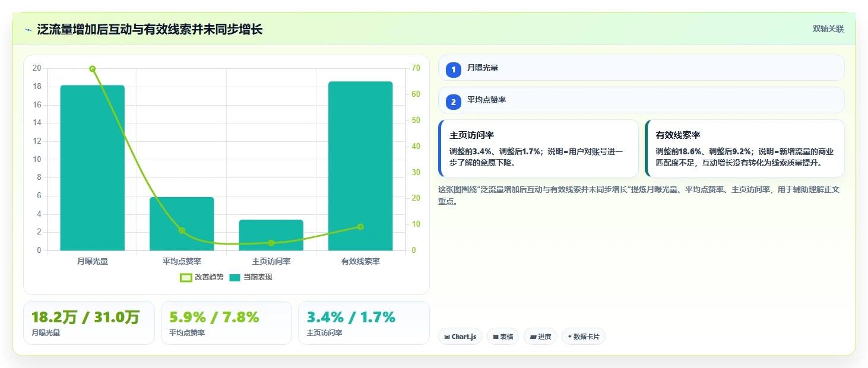Click the 主页访问率 bar in chart
The height and width of the screenshot is (368, 868).
[271, 235]
